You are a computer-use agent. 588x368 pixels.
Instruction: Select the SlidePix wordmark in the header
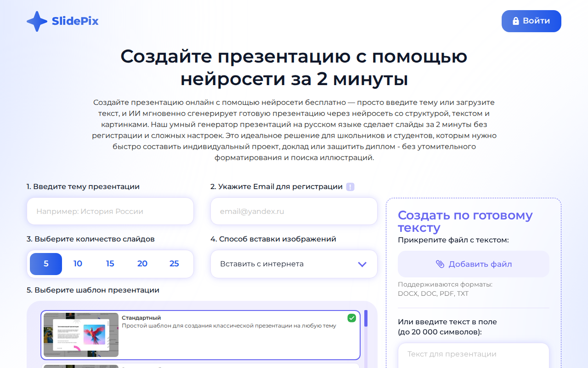[x=75, y=21]
